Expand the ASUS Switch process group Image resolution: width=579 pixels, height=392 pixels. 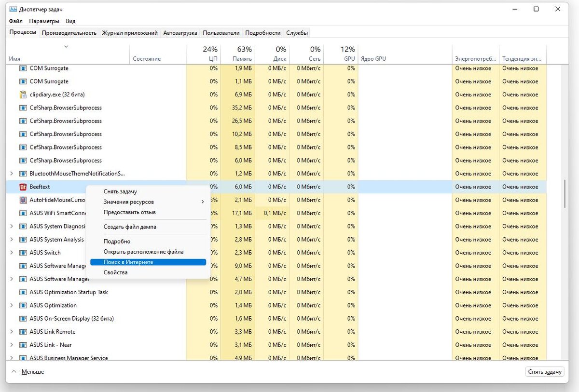(x=12, y=253)
